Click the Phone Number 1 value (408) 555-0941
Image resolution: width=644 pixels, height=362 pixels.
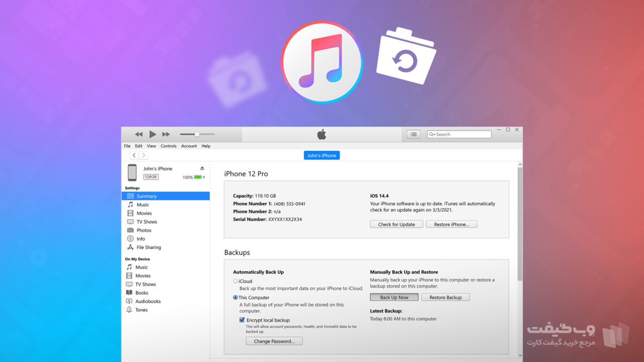[x=290, y=204]
